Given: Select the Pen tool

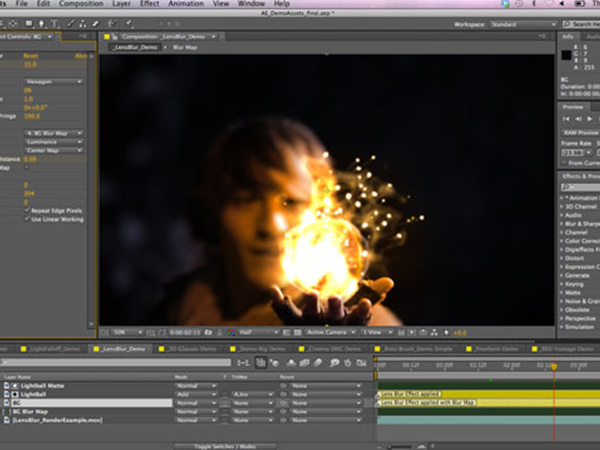Looking at the screenshot, I should point(41,24).
